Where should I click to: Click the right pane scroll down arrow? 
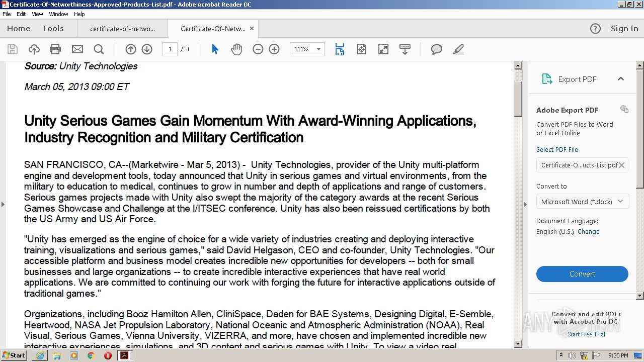pos(640,296)
